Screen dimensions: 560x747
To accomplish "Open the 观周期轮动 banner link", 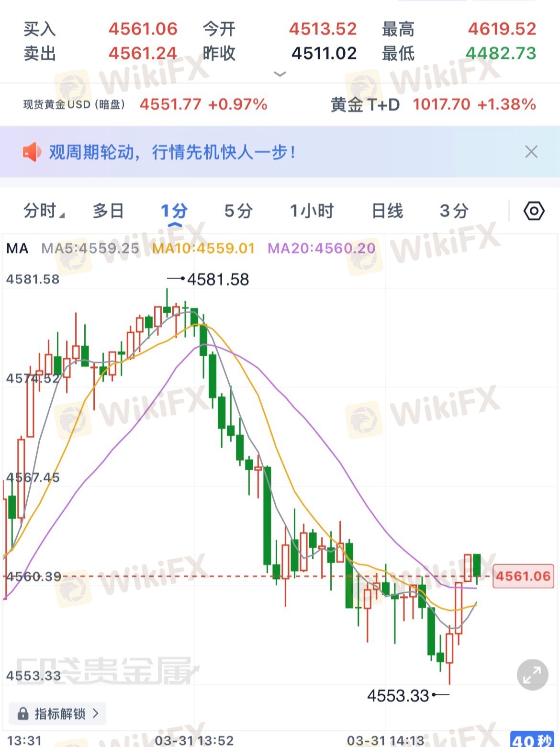I will 172,152.
